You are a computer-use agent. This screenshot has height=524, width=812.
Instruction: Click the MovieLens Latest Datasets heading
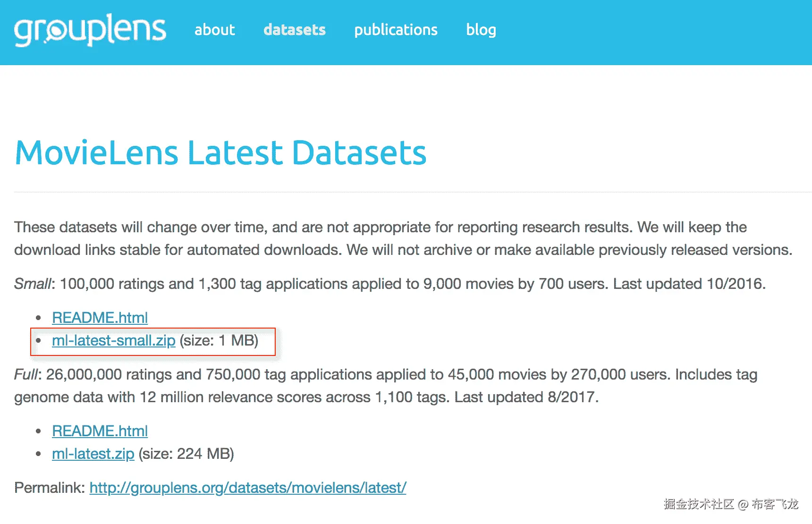click(x=220, y=153)
